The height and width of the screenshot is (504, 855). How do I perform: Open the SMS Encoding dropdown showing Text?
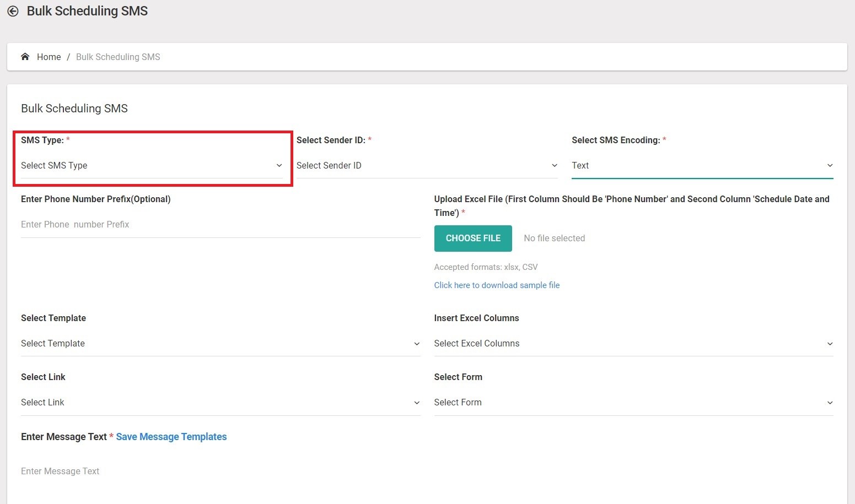click(700, 165)
